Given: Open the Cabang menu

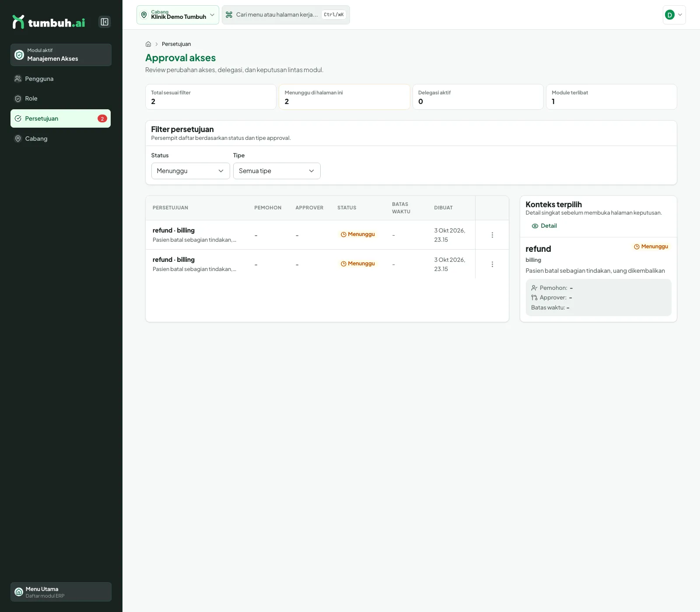Looking at the screenshot, I should point(60,139).
